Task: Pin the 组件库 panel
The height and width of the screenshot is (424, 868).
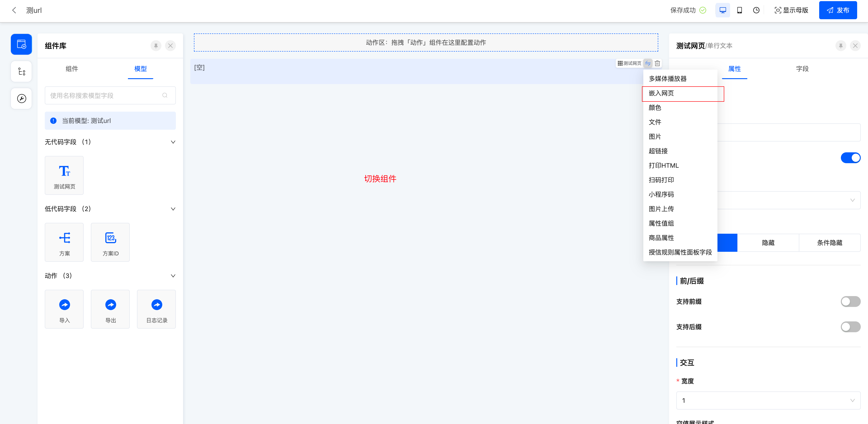Action: (156, 46)
